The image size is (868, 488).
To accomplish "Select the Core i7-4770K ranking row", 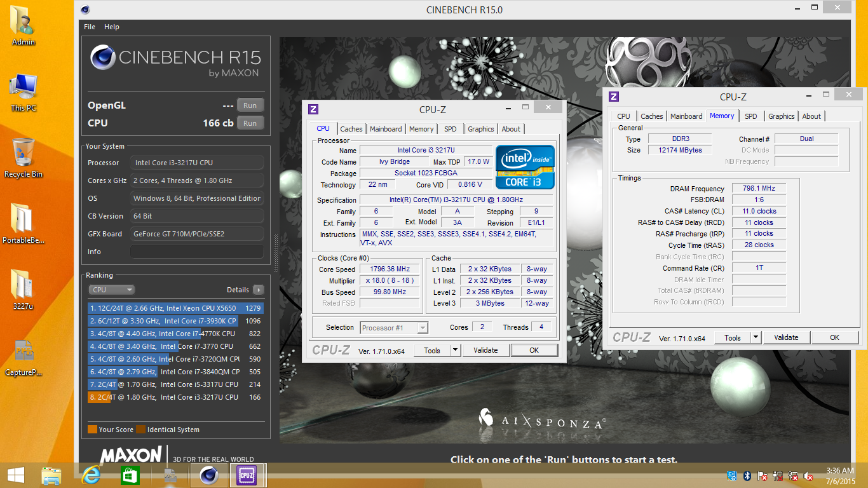I will point(175,334).
